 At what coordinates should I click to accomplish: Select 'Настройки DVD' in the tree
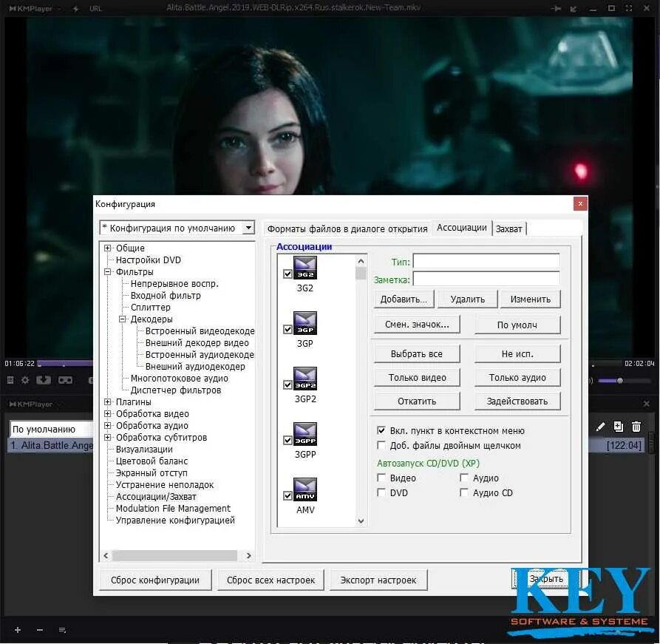point(149,260)
